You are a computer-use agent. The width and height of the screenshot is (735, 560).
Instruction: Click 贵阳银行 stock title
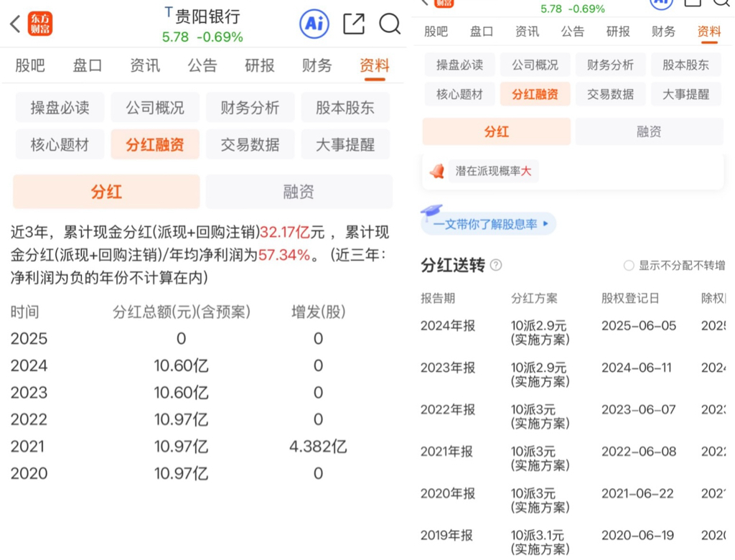[207, 17]
